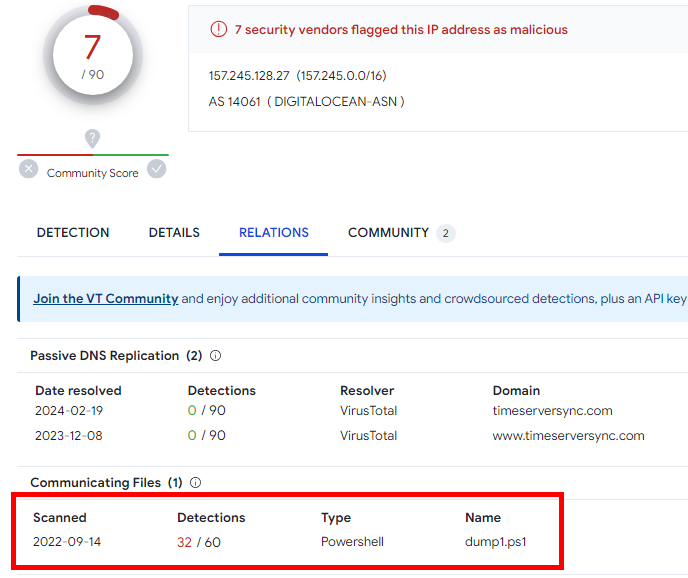Click info icon next to Communicating Files
The height and width of the screenshot is (578, 688).
tap(196, 483)
